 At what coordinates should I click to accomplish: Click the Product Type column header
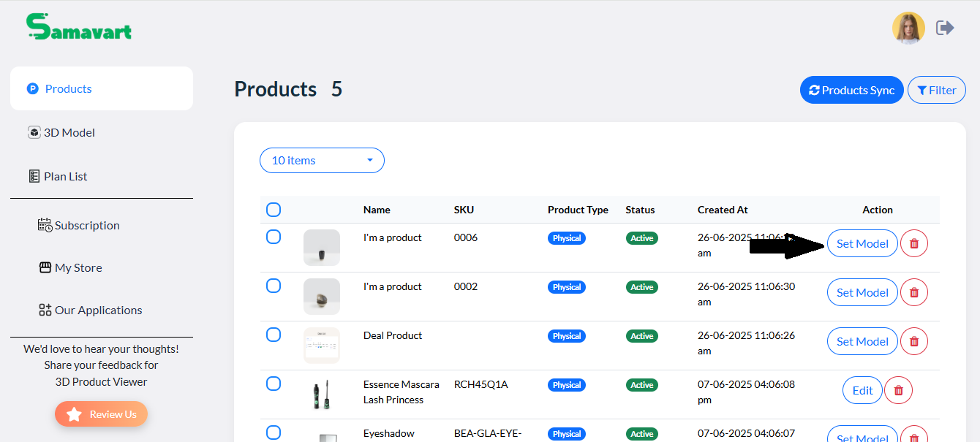point(578,210)
